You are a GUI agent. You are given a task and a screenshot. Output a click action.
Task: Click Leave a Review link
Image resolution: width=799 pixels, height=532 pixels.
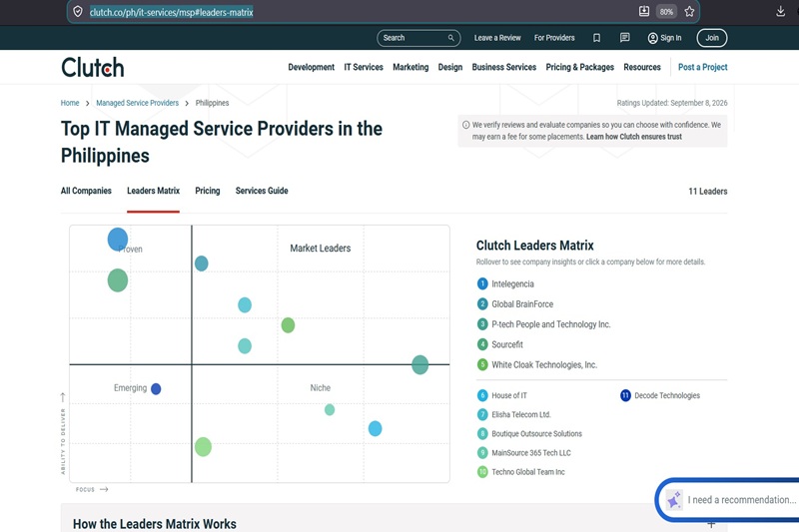497,38
